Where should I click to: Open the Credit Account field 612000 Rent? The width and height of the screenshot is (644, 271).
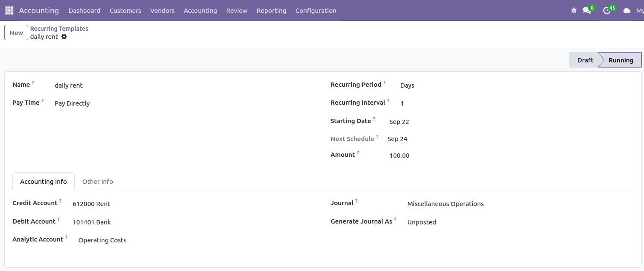pos(91,204)
